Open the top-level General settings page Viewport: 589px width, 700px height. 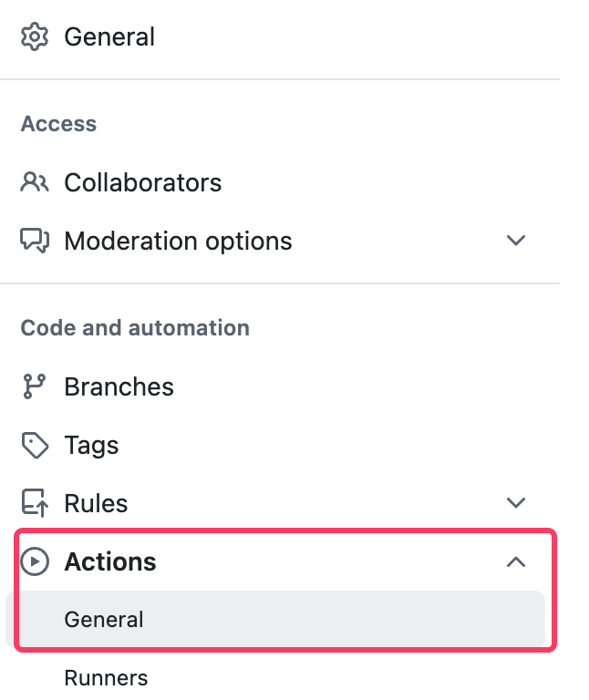click(x=109, y=37)
